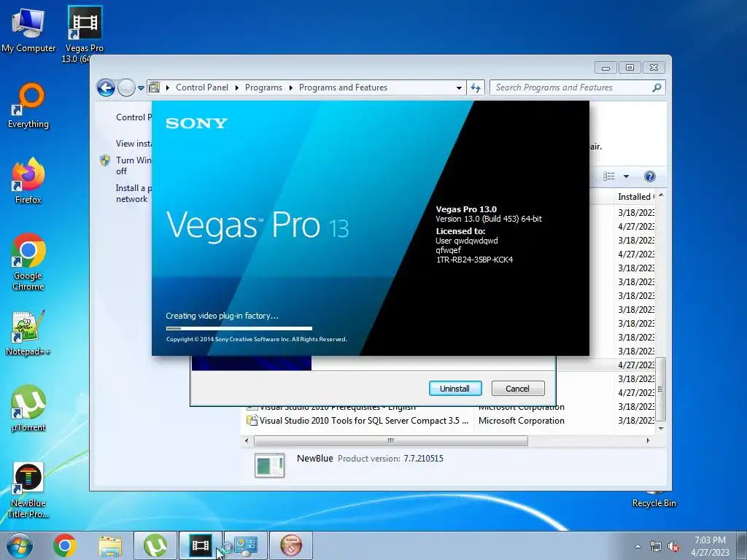747x560 pixels.
Task: Open the view options dropdown arrow
Action: pyautogui.click(x=626, y=176)
